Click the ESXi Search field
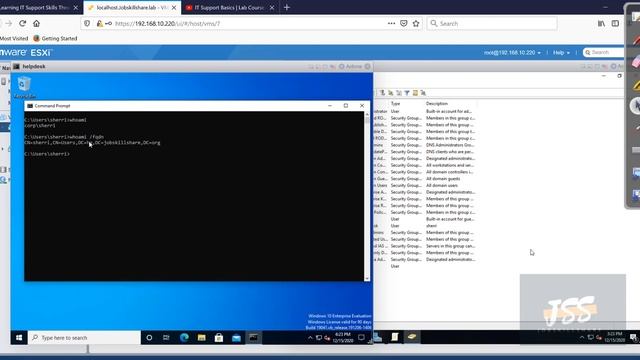The image size is (640, 360). 605,52
